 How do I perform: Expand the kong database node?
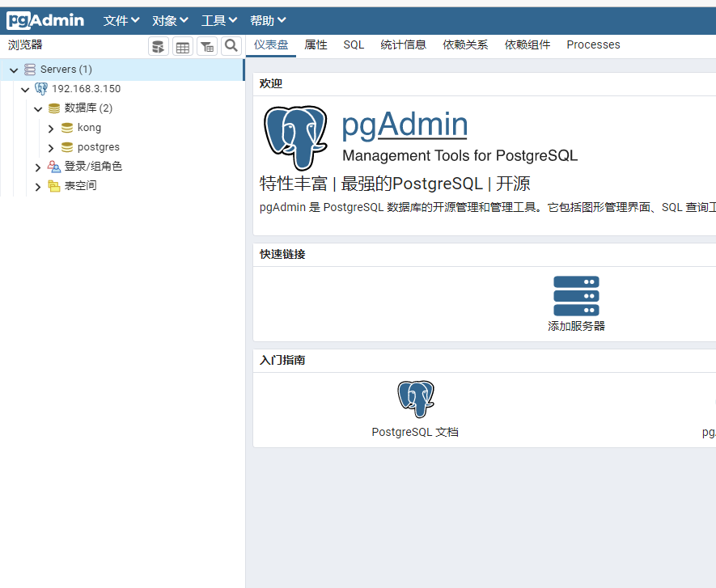coord(51,129)
